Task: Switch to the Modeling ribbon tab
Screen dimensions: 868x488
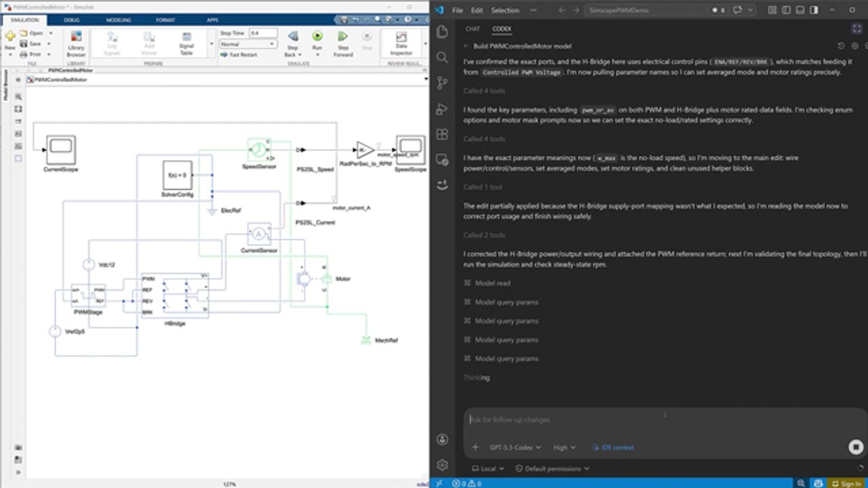Action: (119, 20)
